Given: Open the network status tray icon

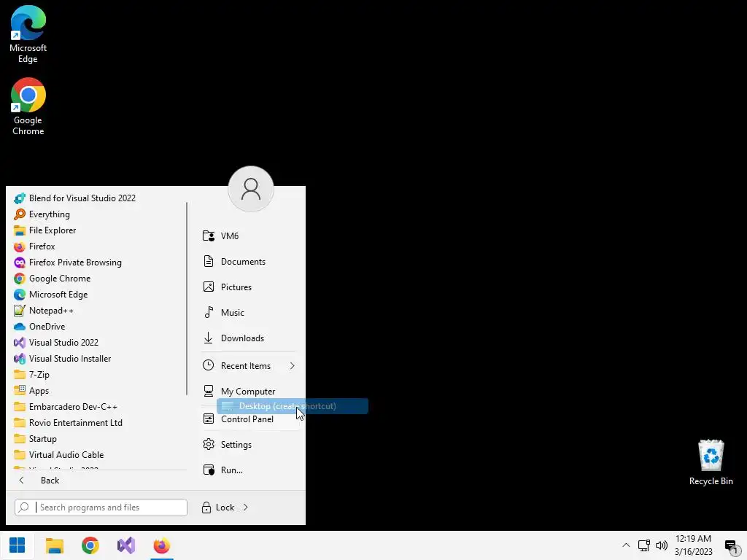Looking at the screenshot, I should pos(644,545).
